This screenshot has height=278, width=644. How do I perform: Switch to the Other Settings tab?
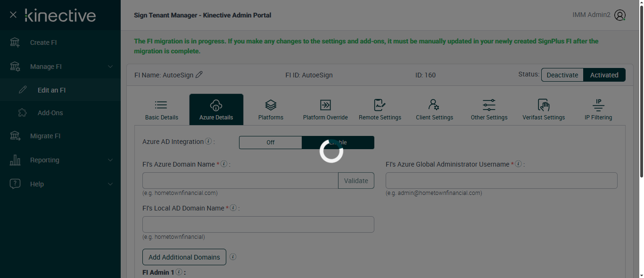(x=489, y=110)
